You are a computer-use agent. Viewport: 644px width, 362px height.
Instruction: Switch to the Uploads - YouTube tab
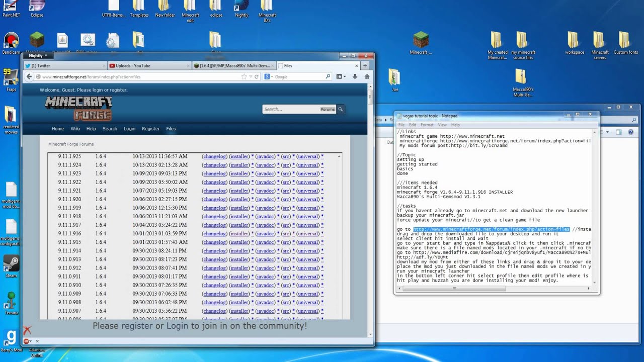click(x=149, y=66)
